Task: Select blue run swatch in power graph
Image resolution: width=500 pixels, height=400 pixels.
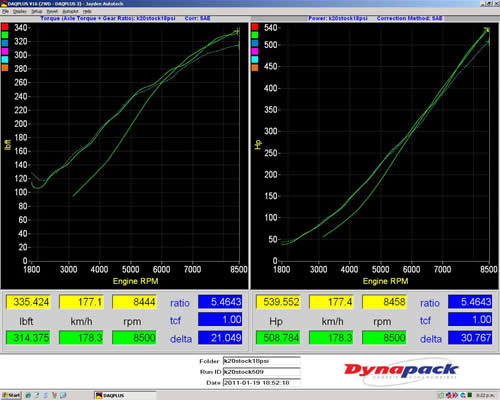Action: coord(255,43)
